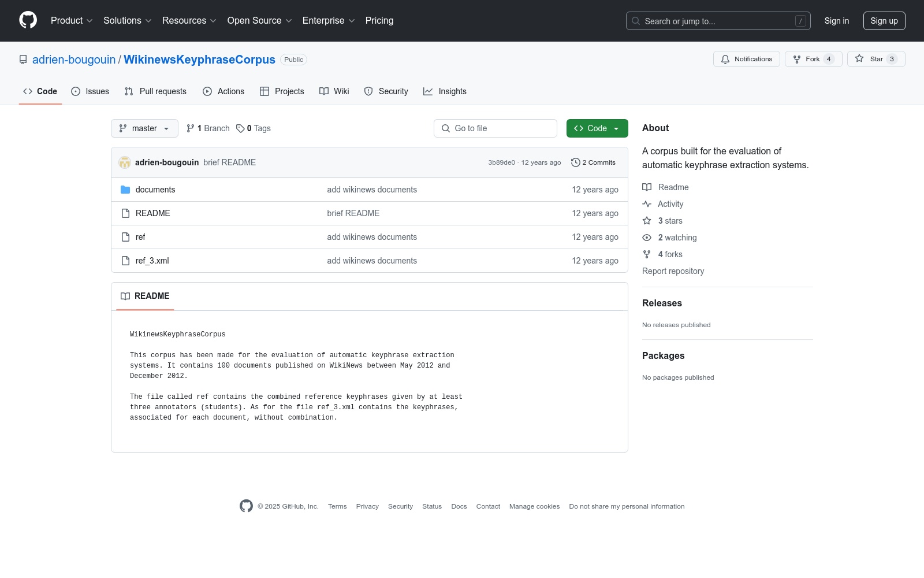The height and width of the screenshot is (578, 924).
Task: Open the Terms footer link
Action: (337, 506)
